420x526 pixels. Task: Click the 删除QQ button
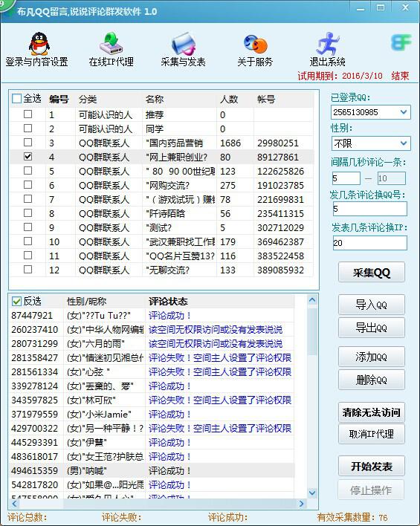coord(372,380)
